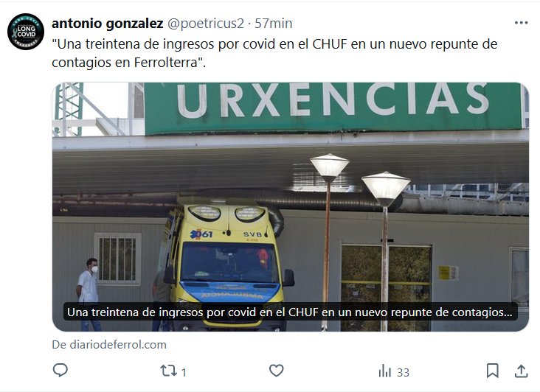Share the tweet using the upload arrow icon
This screenshot has height=392, width=540.
pyautogui.click(x=521, y=371)
